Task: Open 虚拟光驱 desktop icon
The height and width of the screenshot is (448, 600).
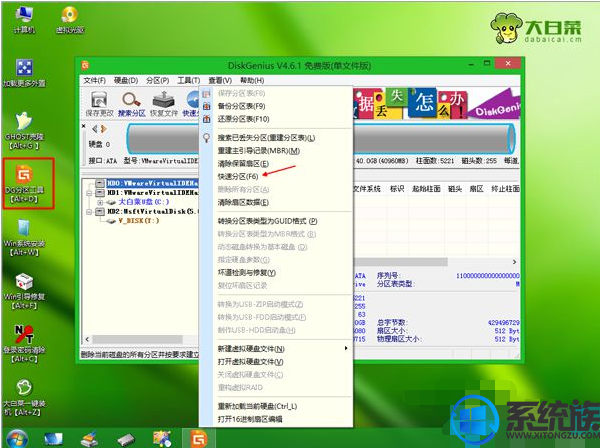Action: point(70,20)
